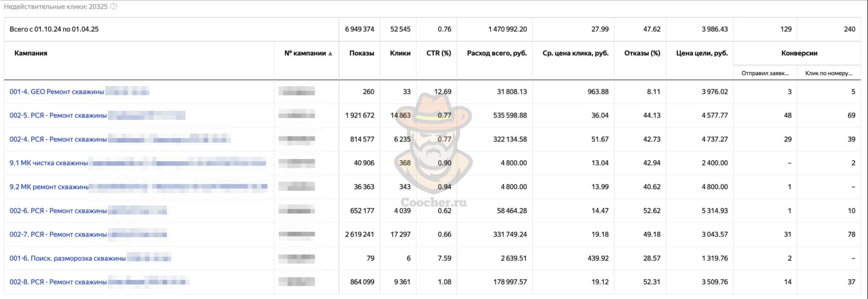Click the sort arrow next to № кампании
Screen dimensions: 868x299
click(330, 54)
